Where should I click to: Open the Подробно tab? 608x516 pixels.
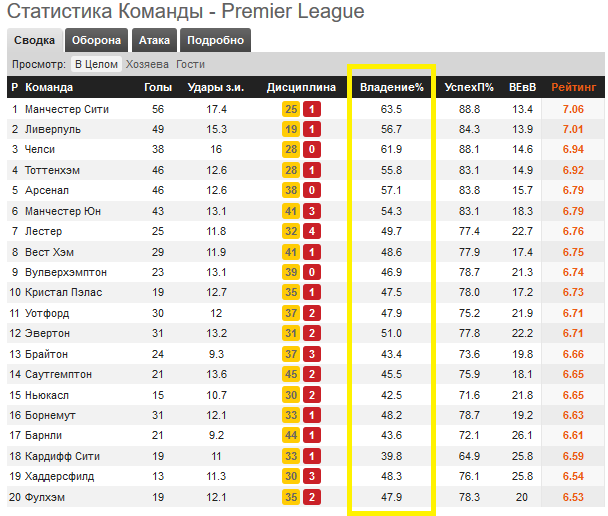click(215, 40)
